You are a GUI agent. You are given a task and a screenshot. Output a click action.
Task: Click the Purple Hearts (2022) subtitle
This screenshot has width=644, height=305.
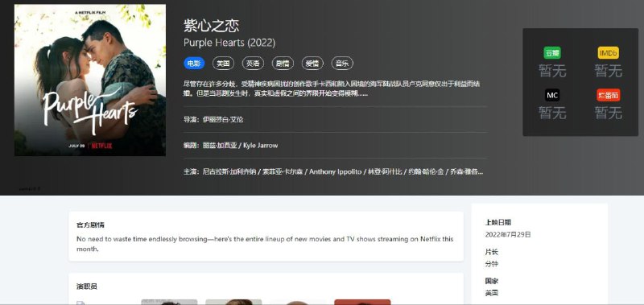click(x=229, y=43)
